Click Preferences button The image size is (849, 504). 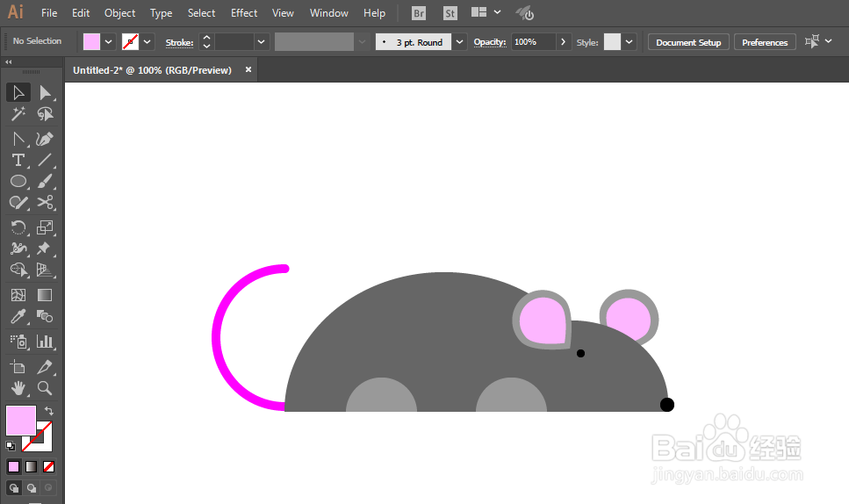point(765,42)
